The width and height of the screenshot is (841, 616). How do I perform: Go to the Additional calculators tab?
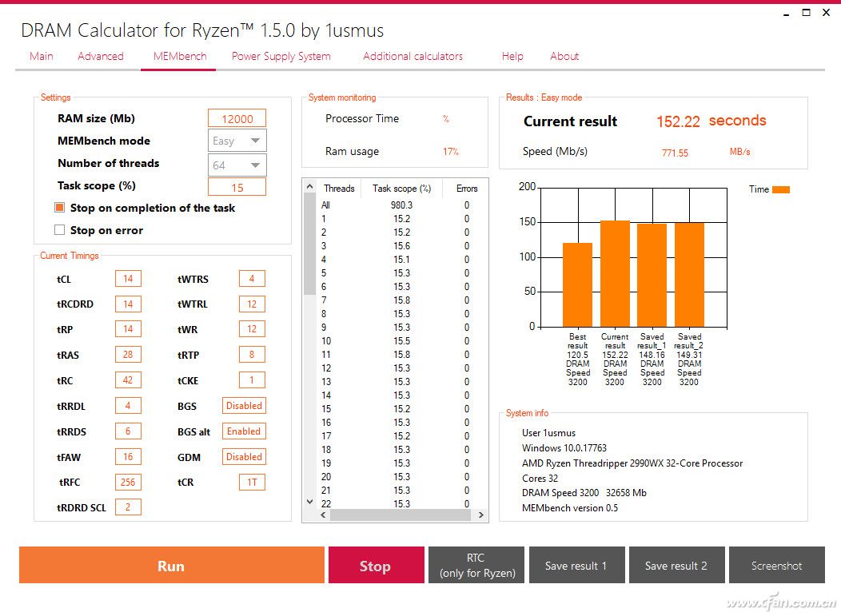[x=413, y=56]
